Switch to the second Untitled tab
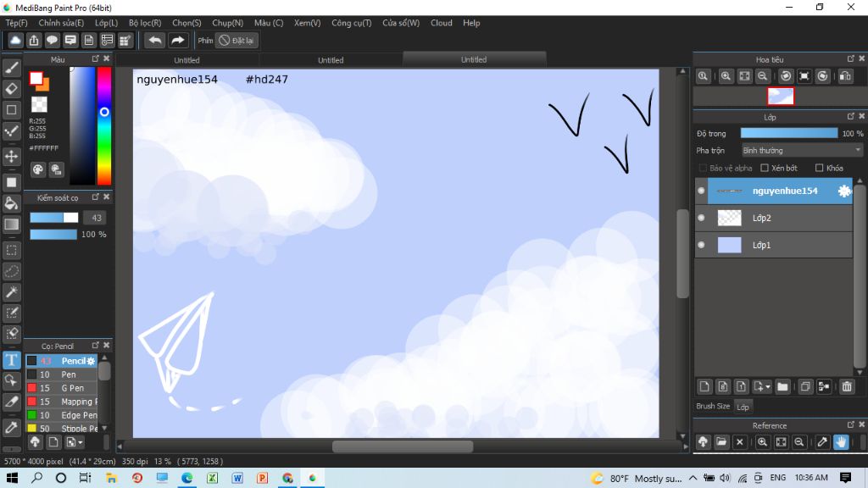The width and height of the screenshot is (868, 488). tap(331, 60)
